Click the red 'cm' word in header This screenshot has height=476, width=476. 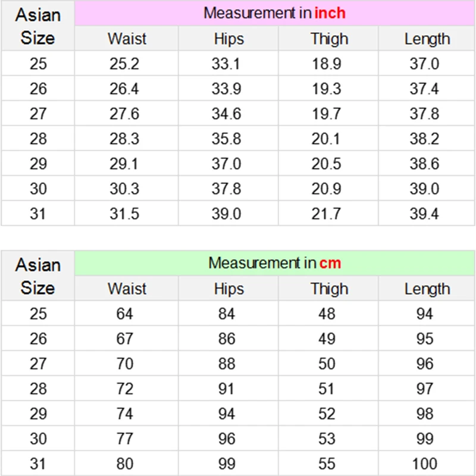(x=330, y=263)
